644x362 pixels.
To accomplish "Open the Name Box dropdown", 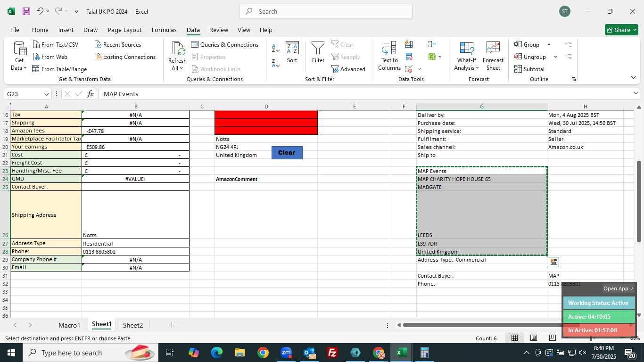I will pos(46,94).
